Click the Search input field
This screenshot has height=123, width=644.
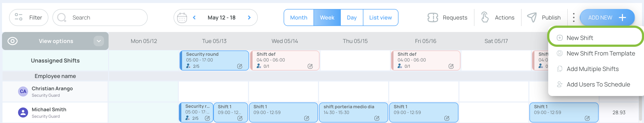pyautogui.click(x=100, y=17)
